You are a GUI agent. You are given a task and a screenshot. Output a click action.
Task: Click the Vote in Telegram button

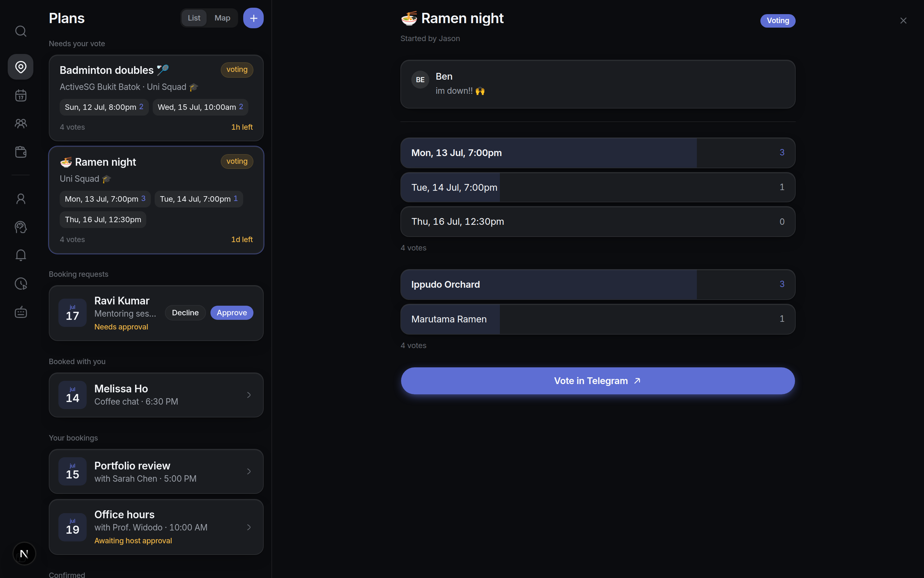coord(597,381)
